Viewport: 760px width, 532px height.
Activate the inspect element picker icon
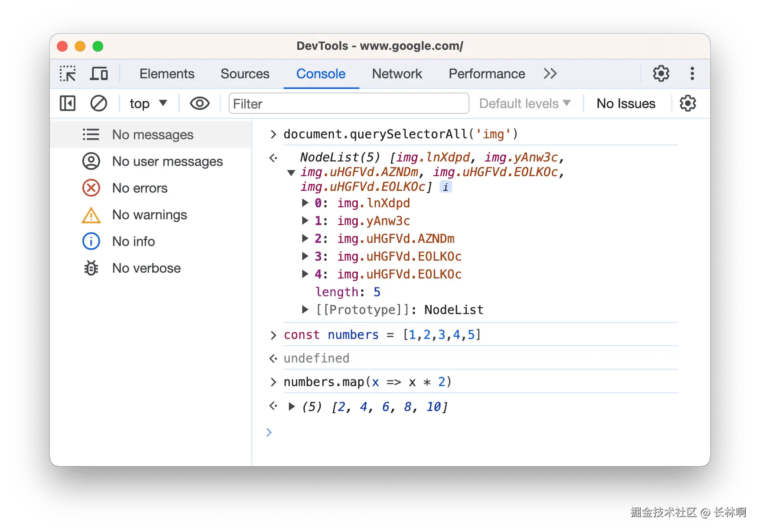pos(68,73)
